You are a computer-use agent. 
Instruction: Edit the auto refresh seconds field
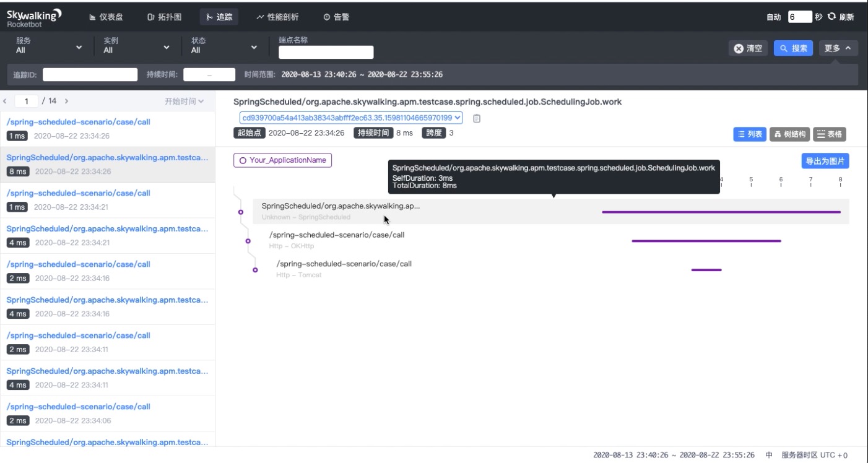799,17
